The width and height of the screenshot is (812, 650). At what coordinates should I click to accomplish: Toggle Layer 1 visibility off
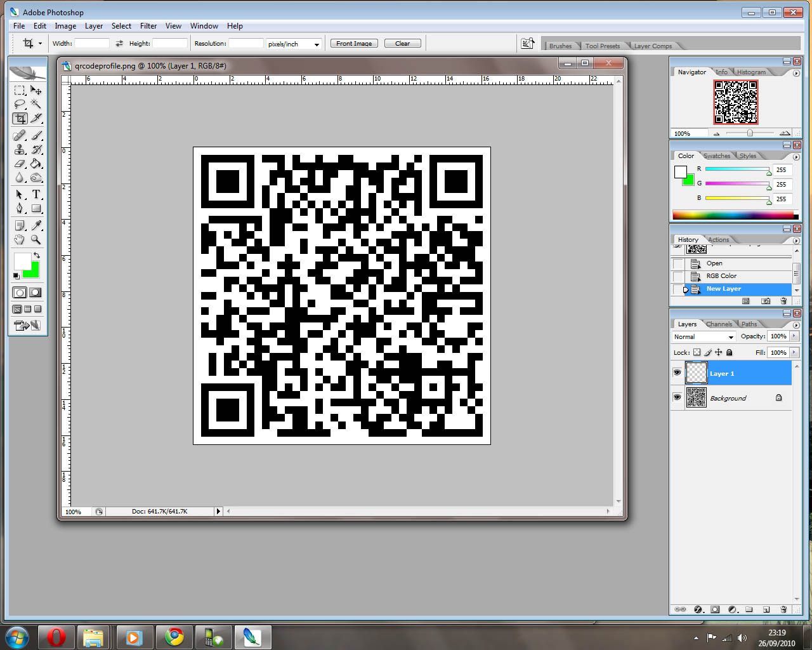coord(677,373)
